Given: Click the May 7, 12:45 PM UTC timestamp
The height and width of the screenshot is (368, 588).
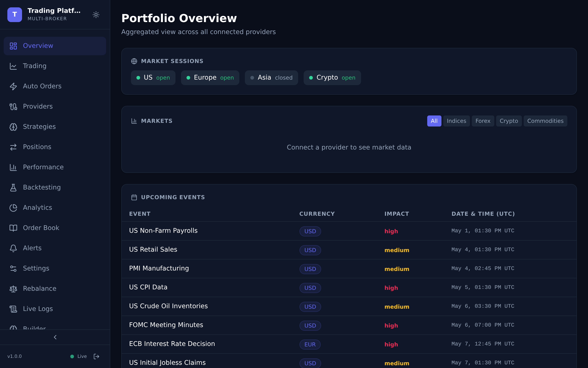Looking at the screenshot, I should click(483, 344).
